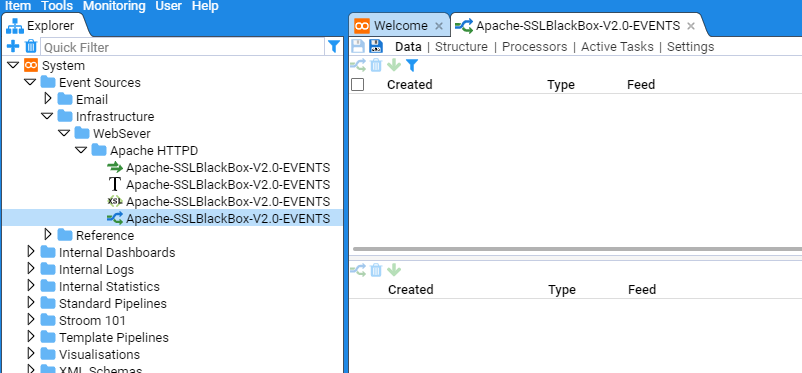This screenshot has width=802, height=373.
Task: Collapse the Apache HTTPD folder
Action: pyautogui.click(x=81, y=150)
